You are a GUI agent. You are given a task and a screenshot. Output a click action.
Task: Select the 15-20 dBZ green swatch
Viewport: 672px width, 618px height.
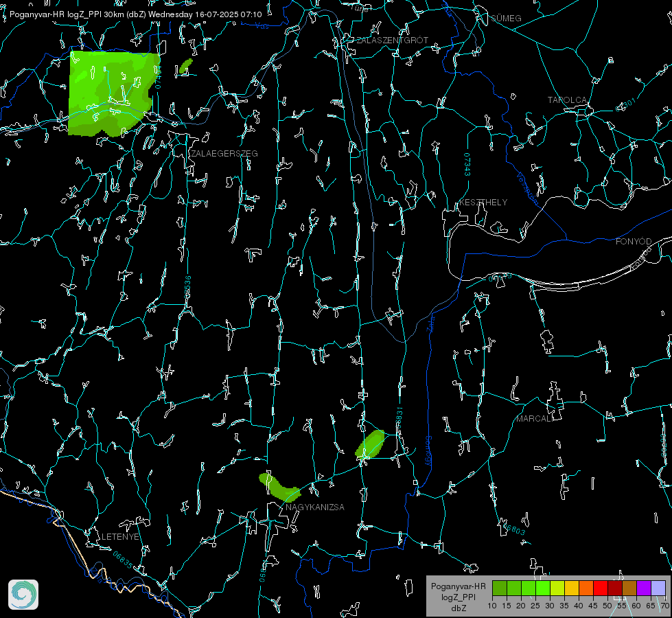pos(514,588)
